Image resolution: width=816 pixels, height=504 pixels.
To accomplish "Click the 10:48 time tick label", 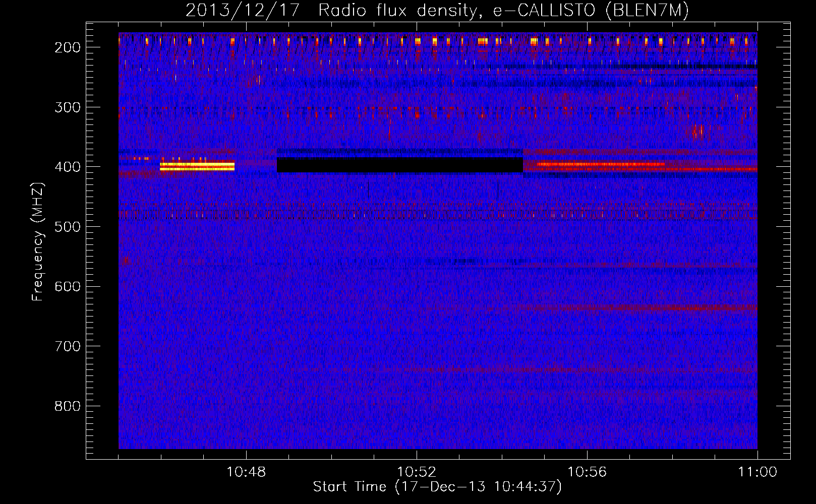I will point(246,472).
